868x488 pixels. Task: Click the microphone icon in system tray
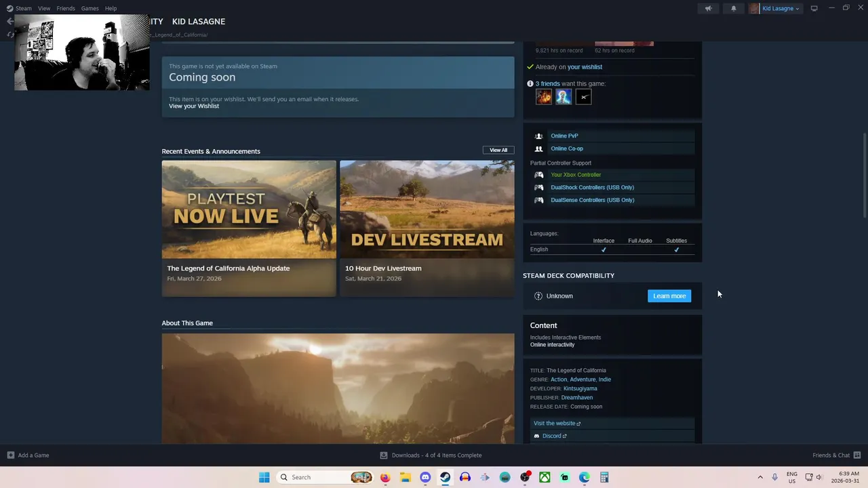(x=774, y=477)
